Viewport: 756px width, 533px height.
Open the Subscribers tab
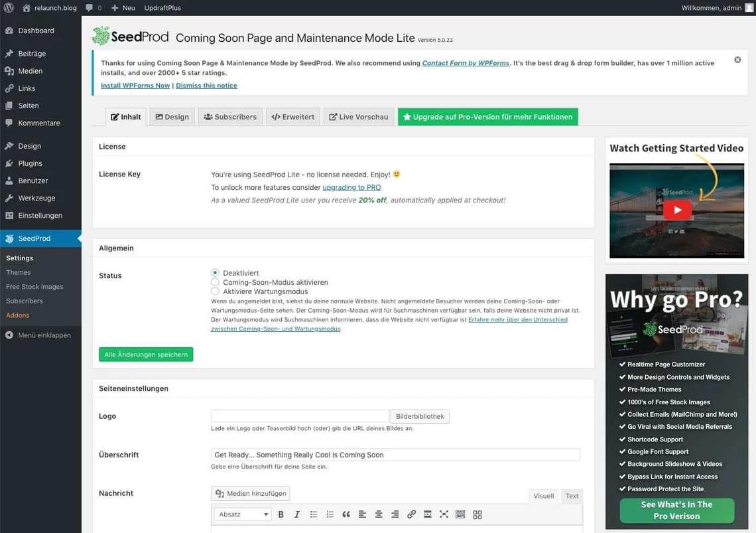click(x=229, y=116)
